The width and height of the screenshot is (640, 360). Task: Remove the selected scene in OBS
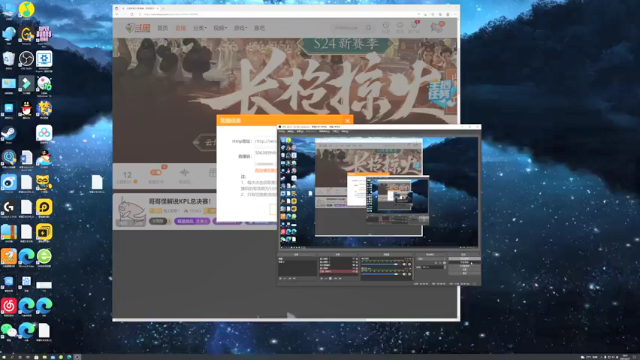tap(284, 278)
